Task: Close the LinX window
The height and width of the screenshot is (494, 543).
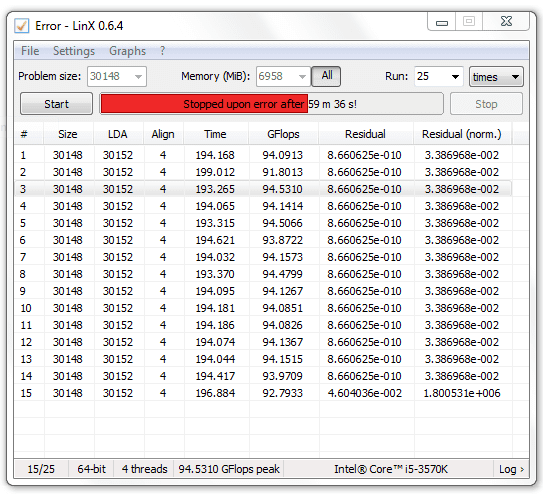Action: pos(506,22)
